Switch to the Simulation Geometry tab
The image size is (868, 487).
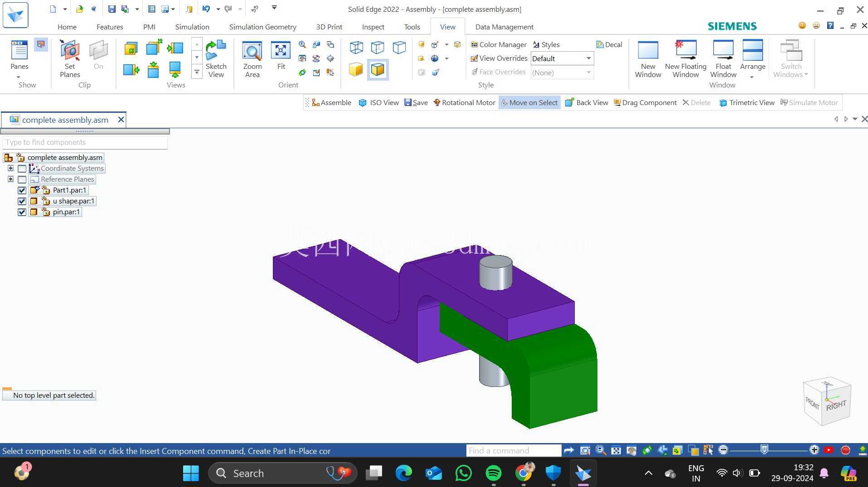(x=263, y=27)
